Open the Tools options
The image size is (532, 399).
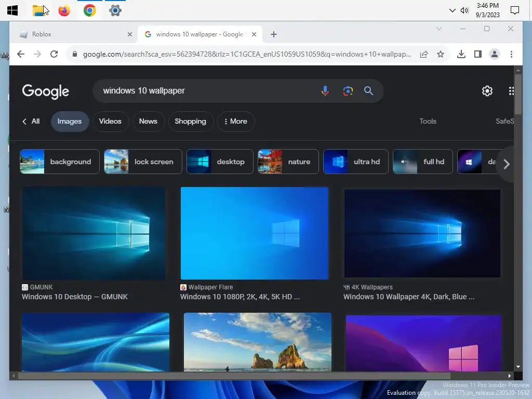428,122
